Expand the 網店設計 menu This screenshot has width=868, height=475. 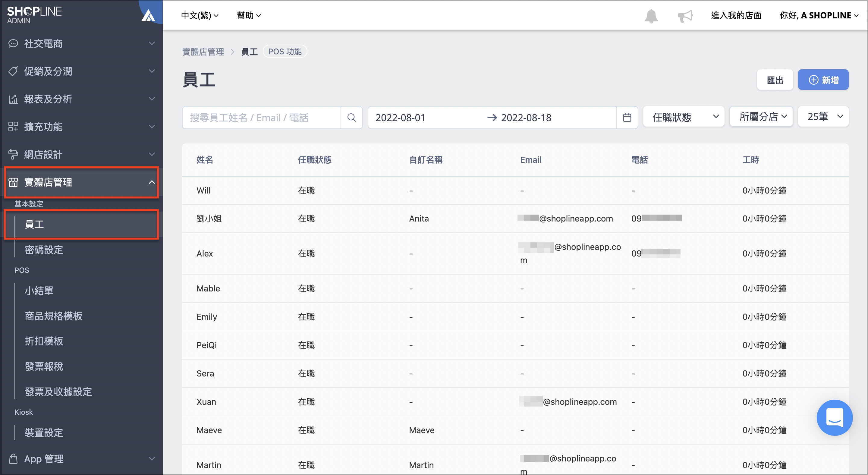(82, 154)
